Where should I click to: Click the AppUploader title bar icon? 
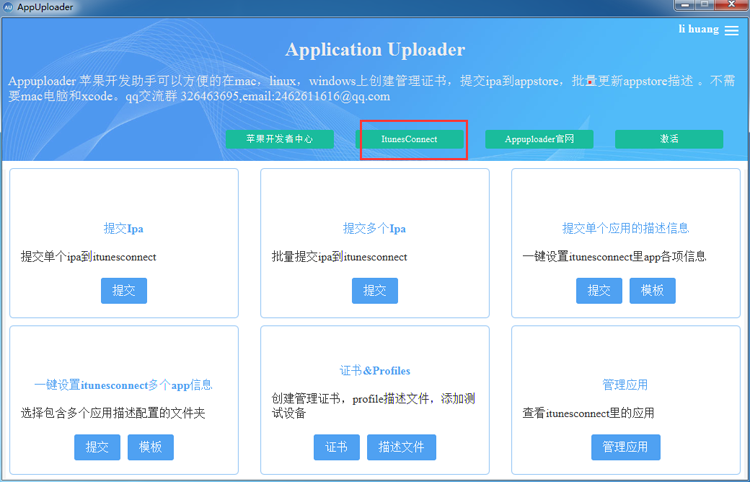8,7
